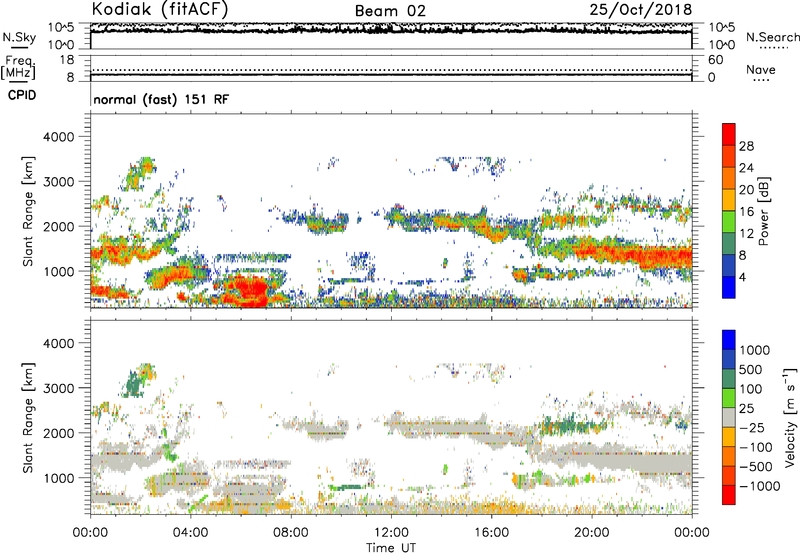Click the '28' value on Power colorbar
The image size is (800, 554).
(746, 146)
